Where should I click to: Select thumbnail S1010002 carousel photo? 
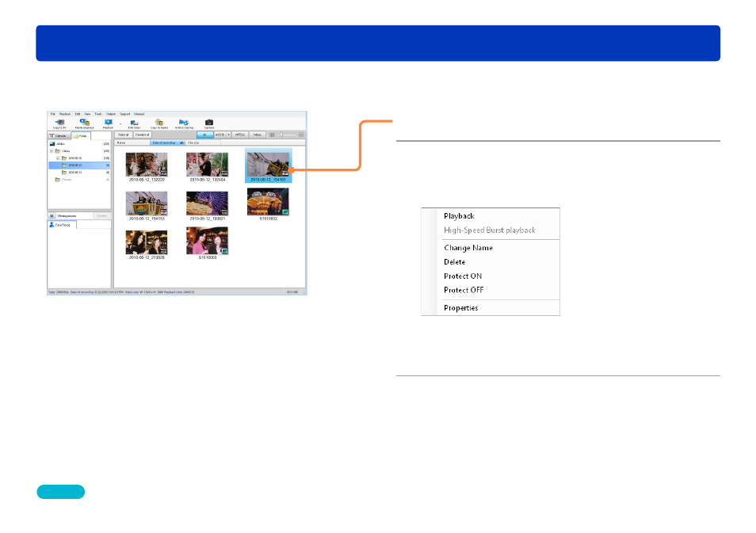pyautogui.click(x=268, y=204)
